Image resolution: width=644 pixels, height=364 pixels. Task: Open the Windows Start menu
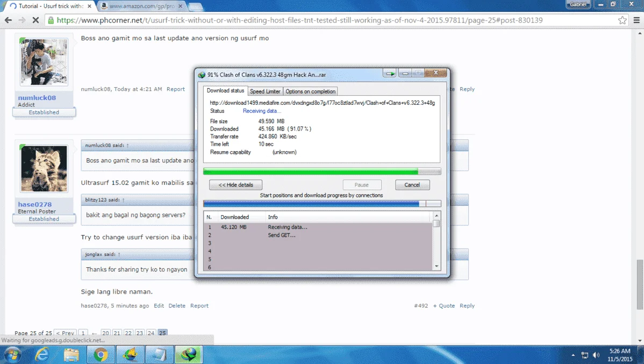tap(12, 354)
